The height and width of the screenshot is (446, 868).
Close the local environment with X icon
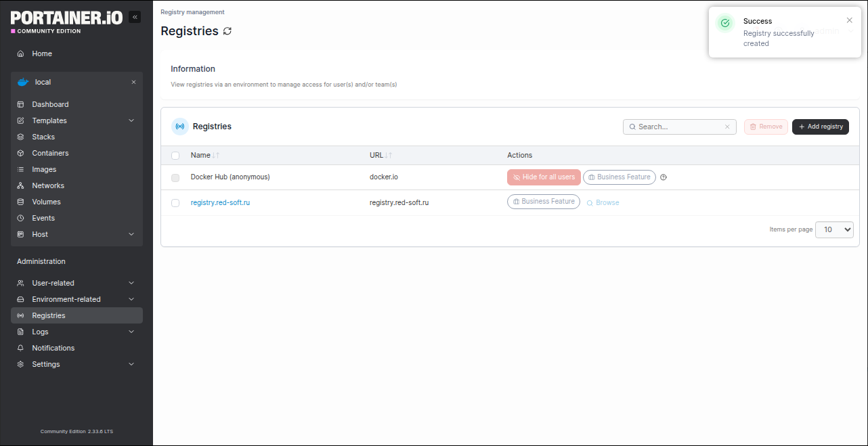coord(133,82)
